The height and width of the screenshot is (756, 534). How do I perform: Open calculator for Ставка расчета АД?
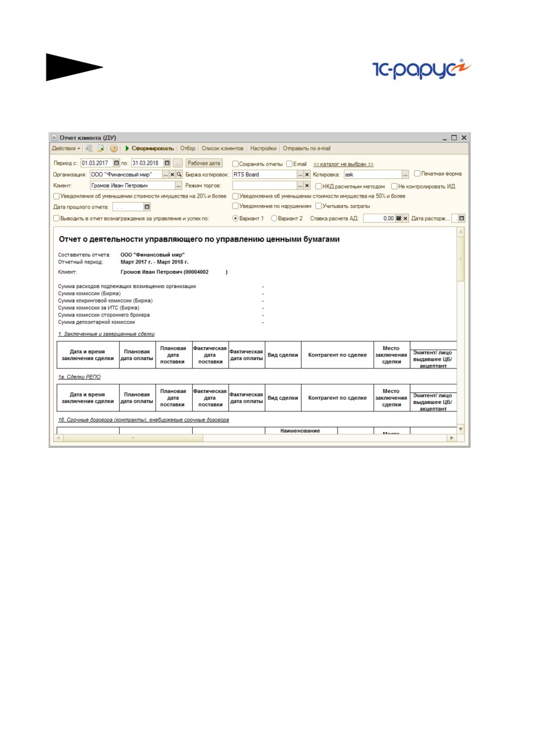click(x=398, y=218)
